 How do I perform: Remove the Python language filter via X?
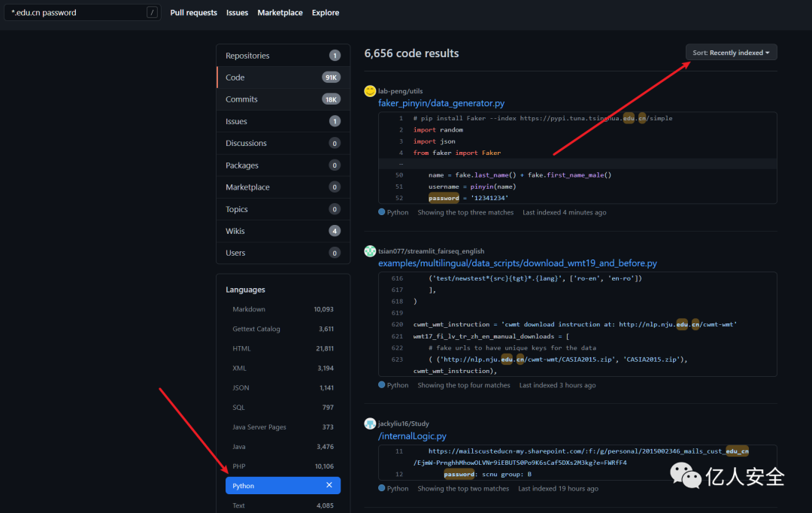point(329,485)
